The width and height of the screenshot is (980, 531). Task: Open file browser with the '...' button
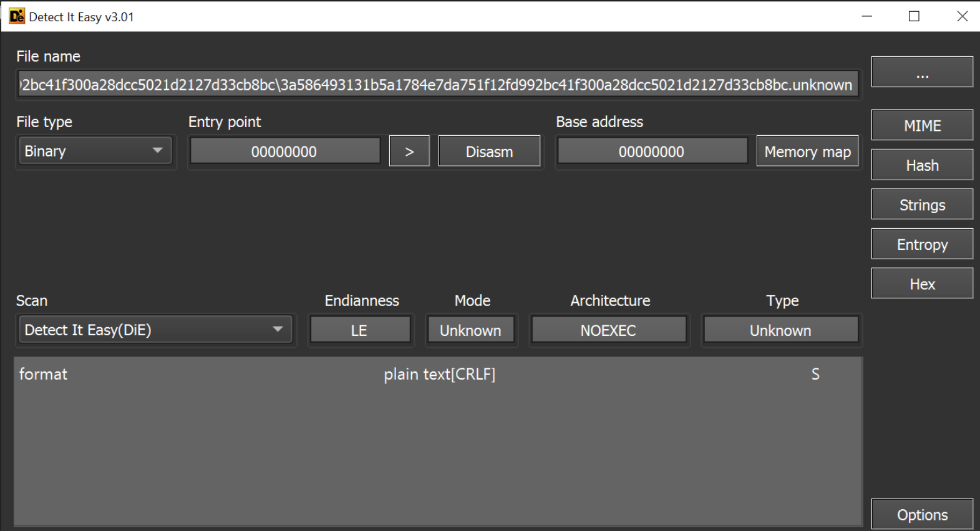[922, 72]
